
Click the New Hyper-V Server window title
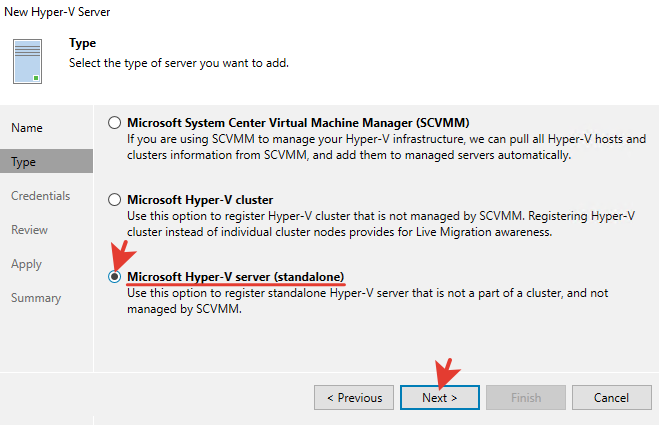pos(57,13)
